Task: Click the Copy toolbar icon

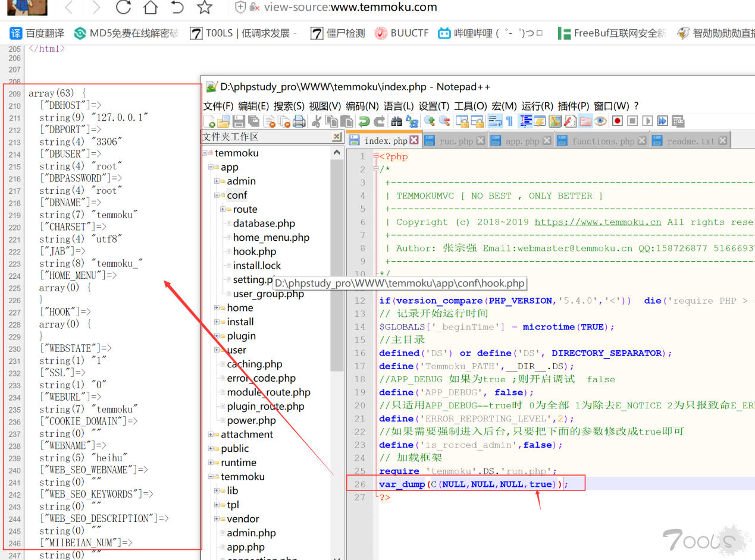Action: (331, 121)
